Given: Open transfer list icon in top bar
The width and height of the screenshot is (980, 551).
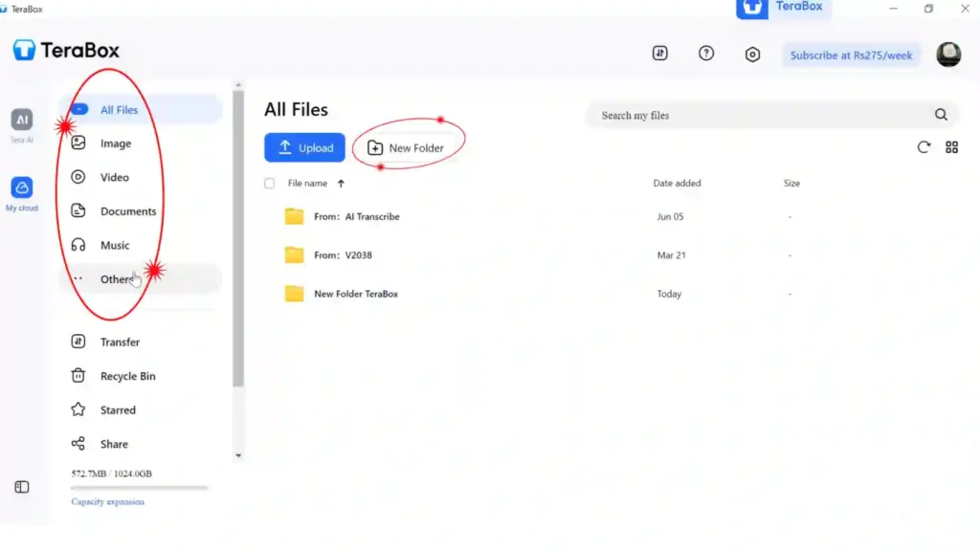Looking at the screenshot, I should click(x=660, y=54).
